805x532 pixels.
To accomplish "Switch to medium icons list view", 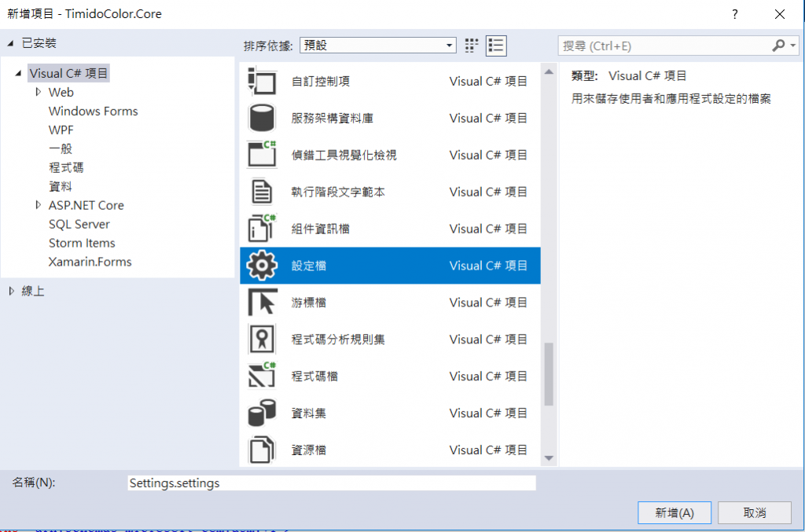I will click(x=496, y=46).
